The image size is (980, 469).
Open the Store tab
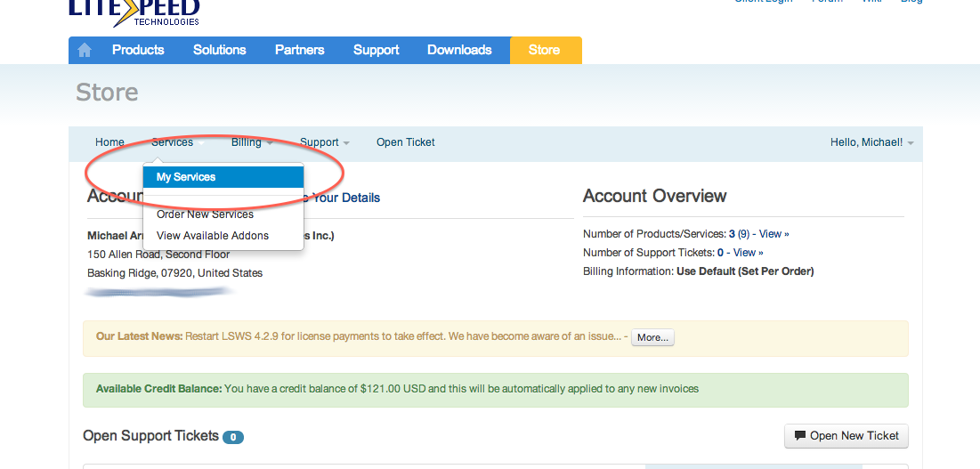(x=546, y=50)
